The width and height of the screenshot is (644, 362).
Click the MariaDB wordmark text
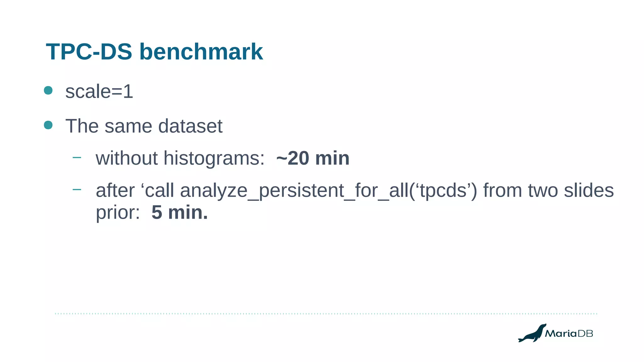569,333
